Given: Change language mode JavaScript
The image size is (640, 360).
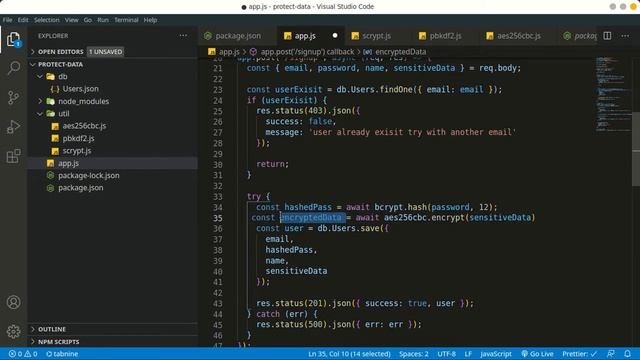Looking at the screenshot, I should click(x=496, y=354).
